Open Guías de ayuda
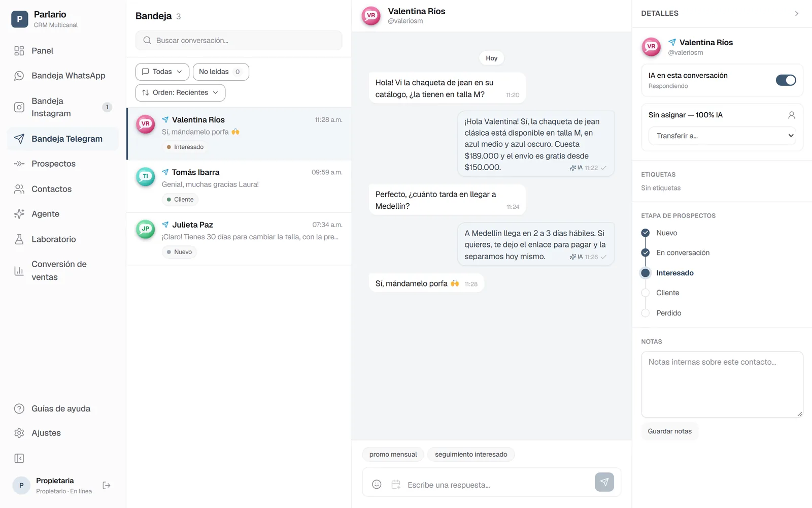Viewport: 812px width, 508px height. coord(63,408)
